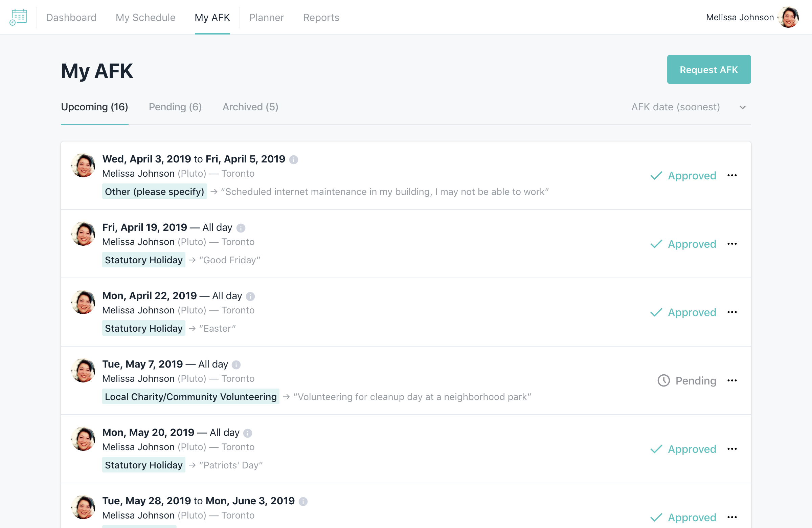812x528 pixels.
Task: Switch to the Pending (6) tab
Action: (175, 107)
